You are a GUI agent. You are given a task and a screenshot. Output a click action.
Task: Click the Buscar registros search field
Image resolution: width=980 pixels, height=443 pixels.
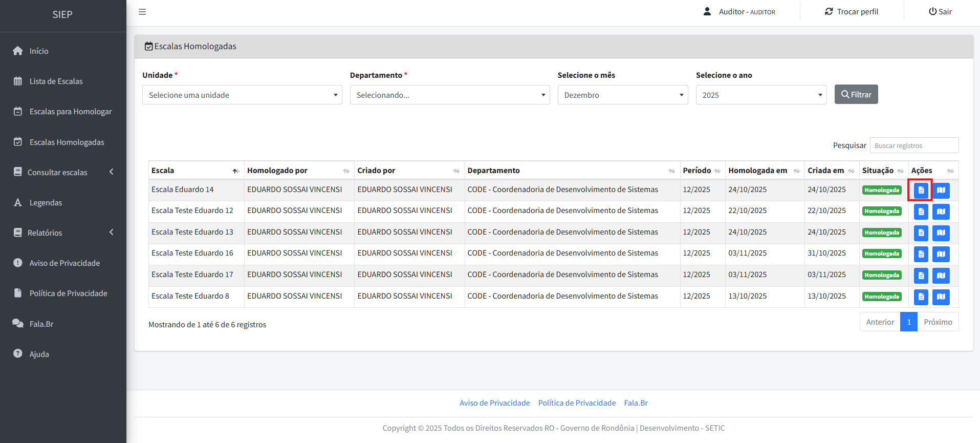pos(914,145)
